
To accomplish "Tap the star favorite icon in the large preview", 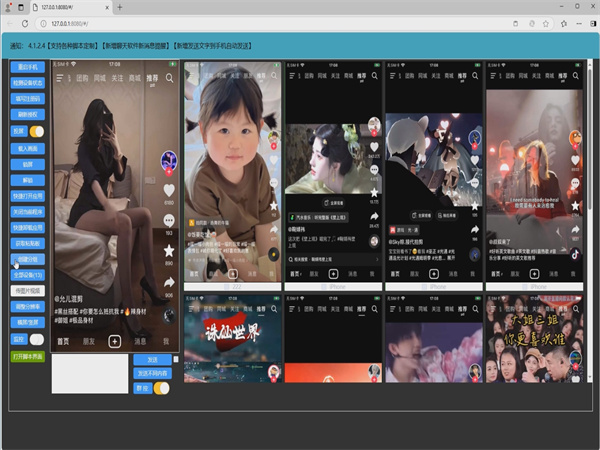I will click(168, 253).
